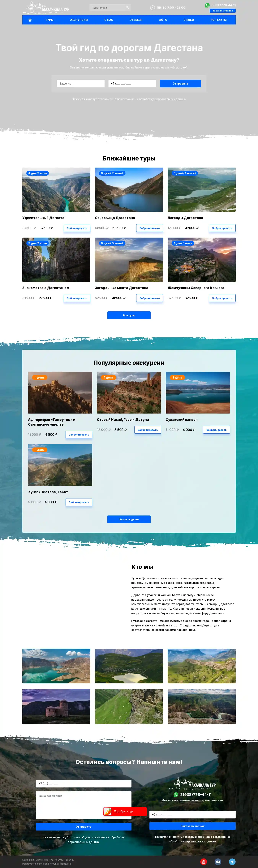This screenshot has width=258, height=868.
Task: Go to the ЭКСКУРСИИ menu item
Action: coord(79,20)
